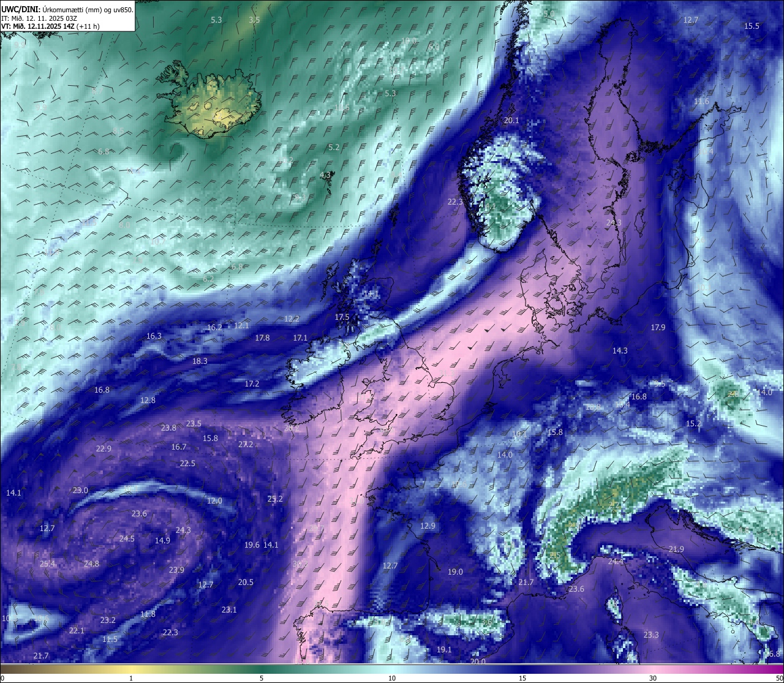Click the 11.5 value near bottom left
Screen dimensions: 784x683
[110, 639]
